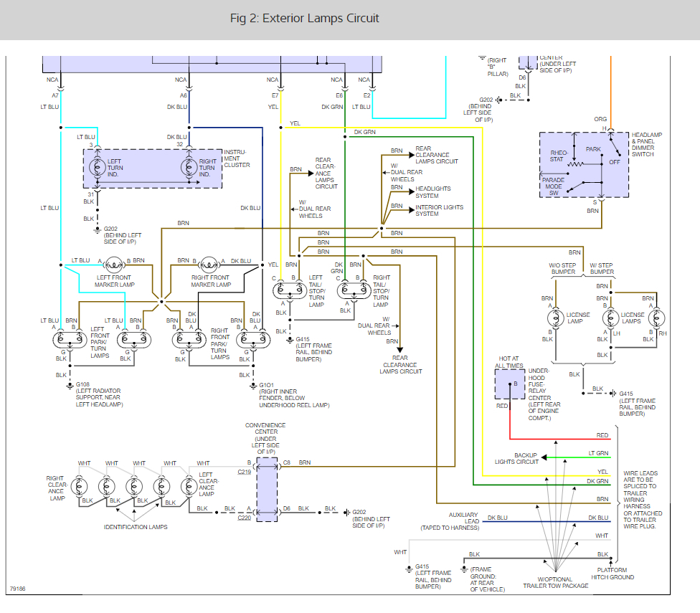Click the Left Turn Ind. lamp symbol
Viewport: 700px width, 613px height.
tap(97, 166)
